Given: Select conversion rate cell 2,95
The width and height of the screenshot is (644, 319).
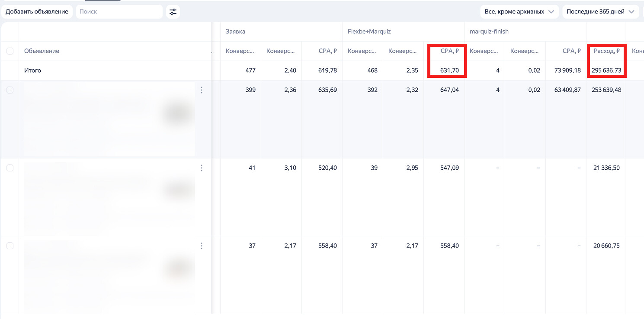Looking at the screenshot, I should coord(412,168).
